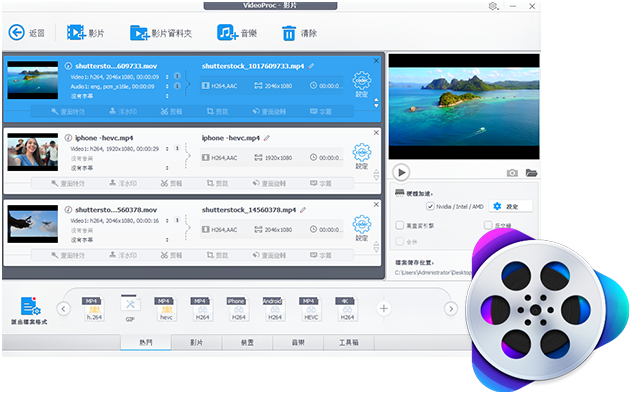
Task: Select the iPhone H264 format preset
Action: tap(238, 309)
